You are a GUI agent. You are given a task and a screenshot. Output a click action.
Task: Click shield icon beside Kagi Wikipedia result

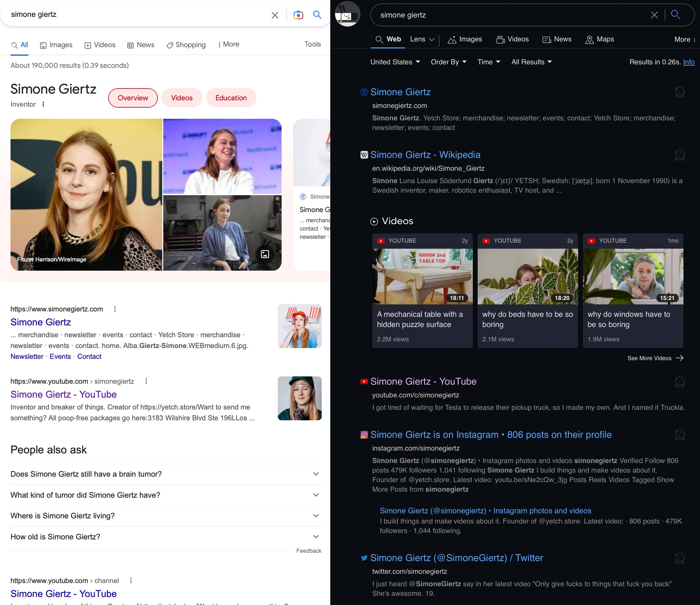pos(680,155)
